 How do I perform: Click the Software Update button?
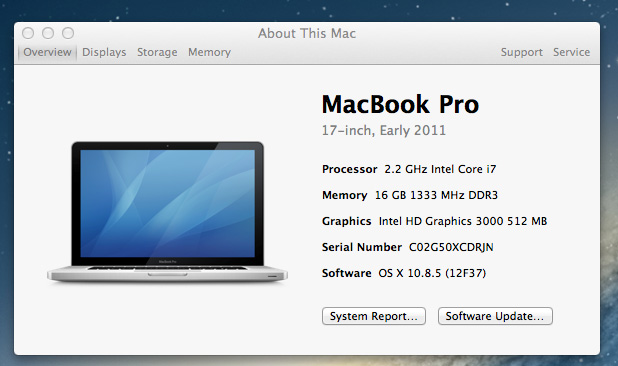(495, 316)
